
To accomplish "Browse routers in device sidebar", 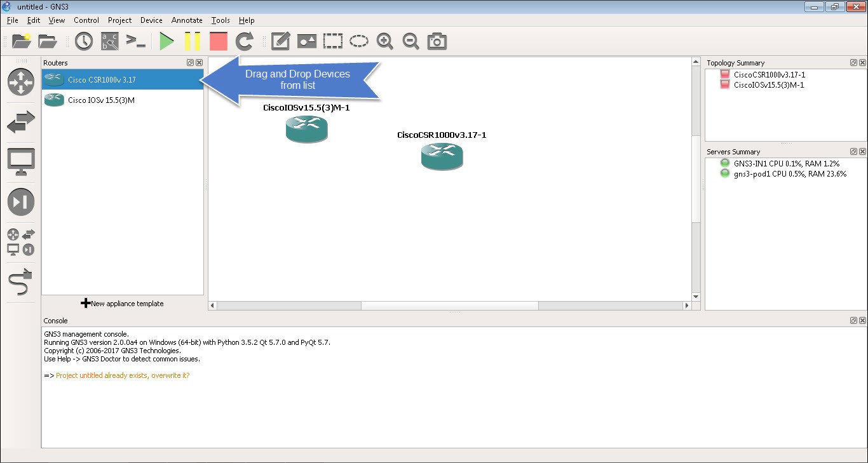I will point(21,83).
